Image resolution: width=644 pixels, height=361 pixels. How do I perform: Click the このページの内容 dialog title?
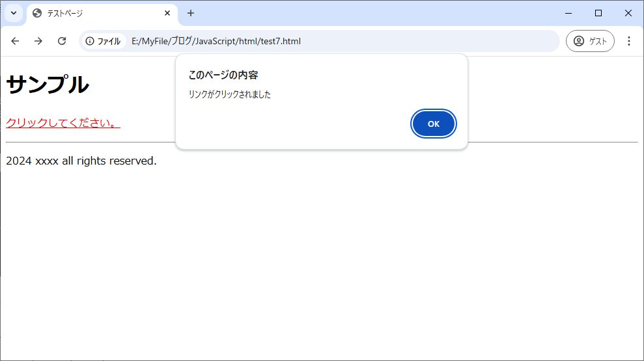tap(223, 75)
